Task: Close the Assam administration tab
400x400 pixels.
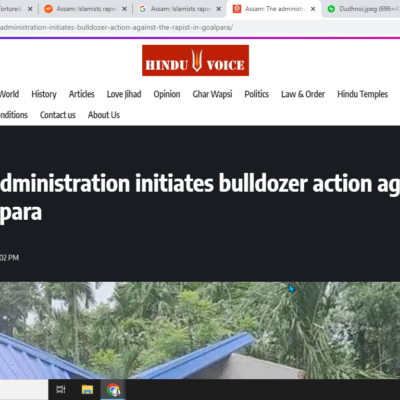Action: [x=313, y=9]
